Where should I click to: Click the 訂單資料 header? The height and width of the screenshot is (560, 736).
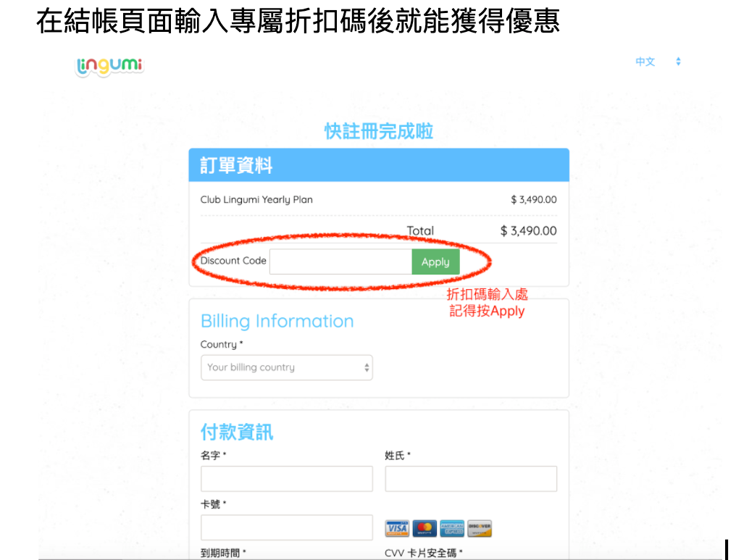point(237,165)
